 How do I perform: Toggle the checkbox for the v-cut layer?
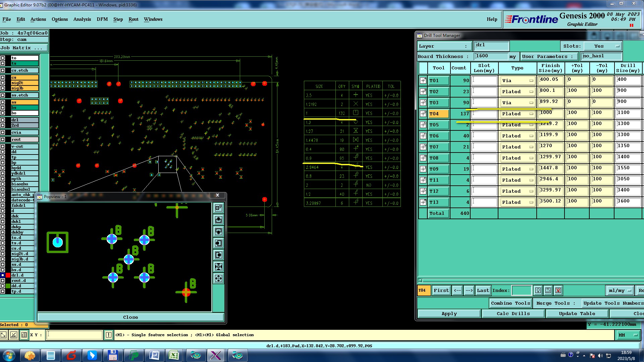(3, 146)
